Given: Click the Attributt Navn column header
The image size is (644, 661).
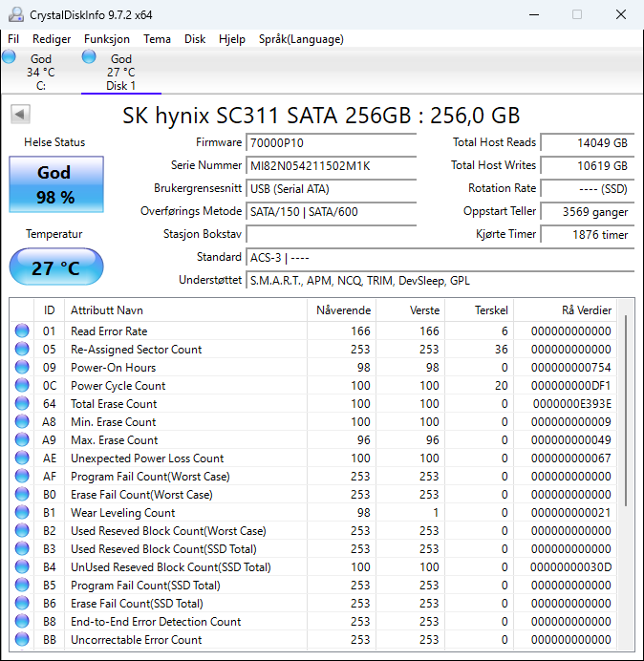Looking at the screenshot, I should pos(185,310).
